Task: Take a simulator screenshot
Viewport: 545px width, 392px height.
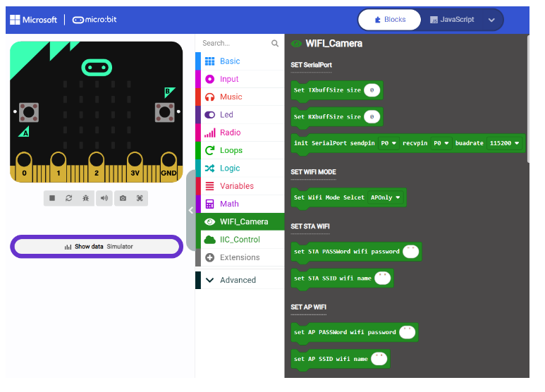Action: 123,198
